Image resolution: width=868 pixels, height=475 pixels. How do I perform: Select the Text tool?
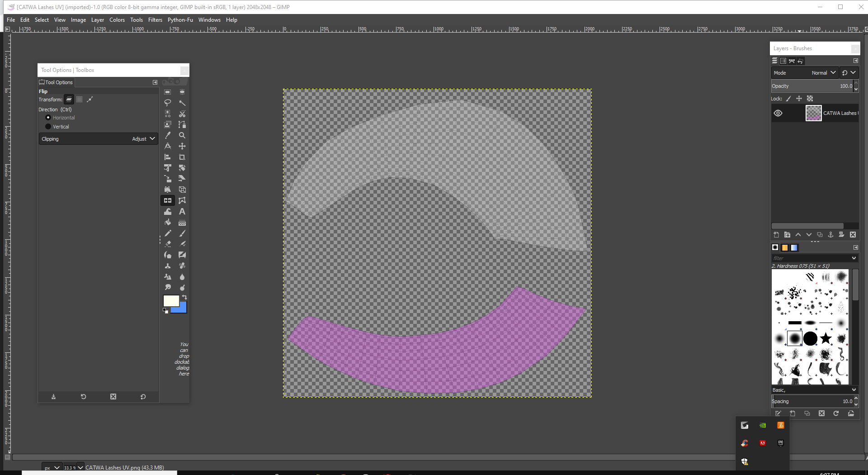click(x=182, y=211)
